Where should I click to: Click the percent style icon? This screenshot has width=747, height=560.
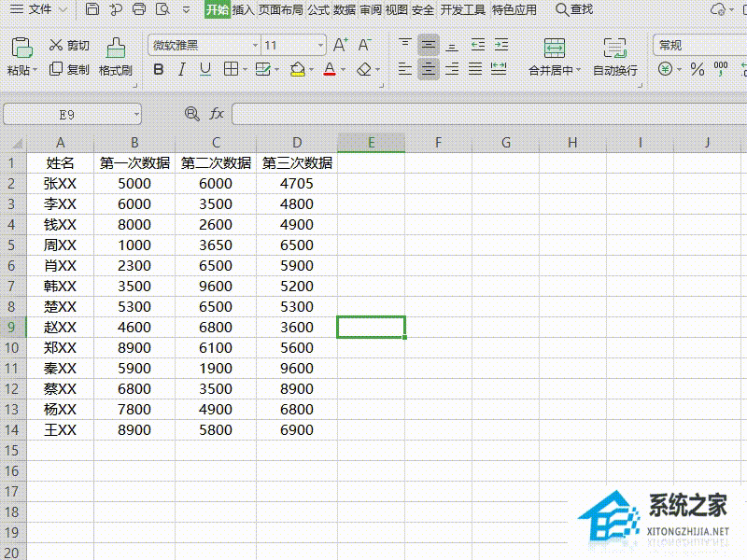697,69
